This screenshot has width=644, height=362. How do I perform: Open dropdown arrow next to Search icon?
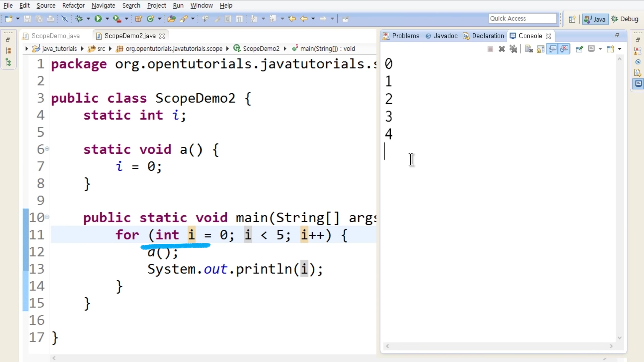(x=193, y=19)
